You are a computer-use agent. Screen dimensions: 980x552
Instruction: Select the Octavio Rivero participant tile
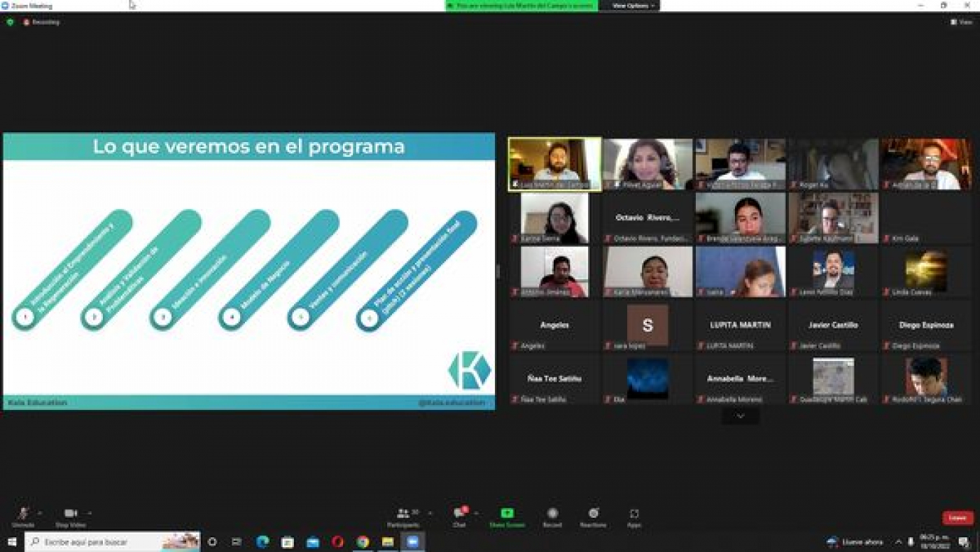647,218
